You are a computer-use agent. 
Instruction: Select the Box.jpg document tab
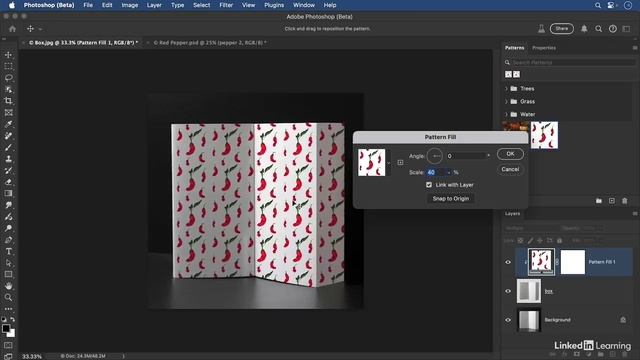coord(83,42)
